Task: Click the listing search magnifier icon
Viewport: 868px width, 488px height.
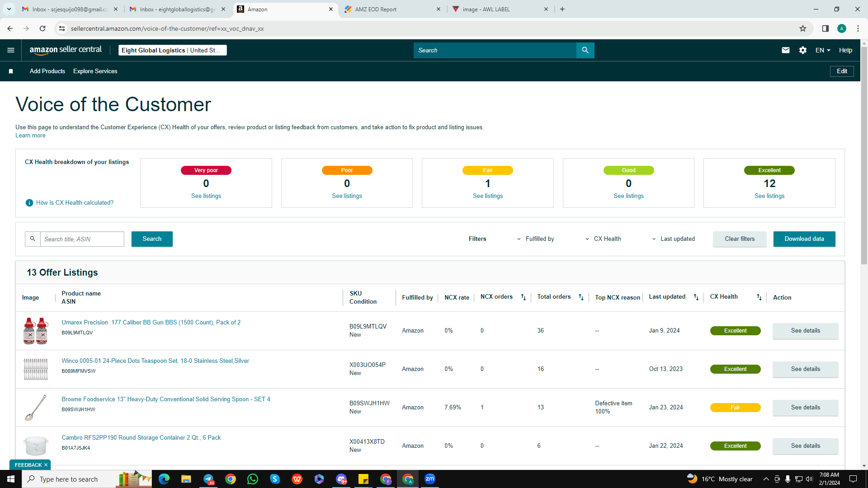Action: coord(33,239)
